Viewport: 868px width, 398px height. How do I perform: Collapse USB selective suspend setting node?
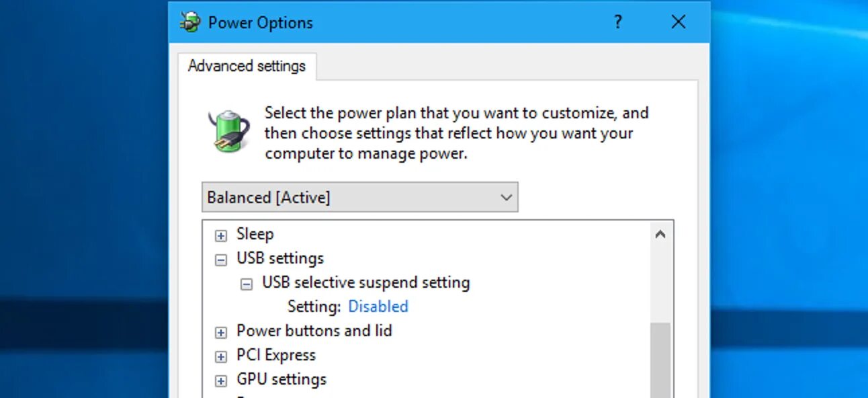tap(247, 284)
